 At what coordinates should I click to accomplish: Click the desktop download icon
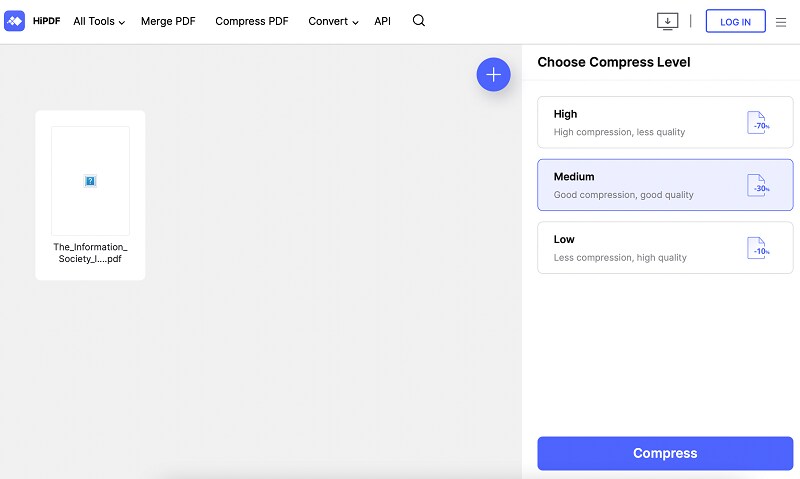click(667, 21)
